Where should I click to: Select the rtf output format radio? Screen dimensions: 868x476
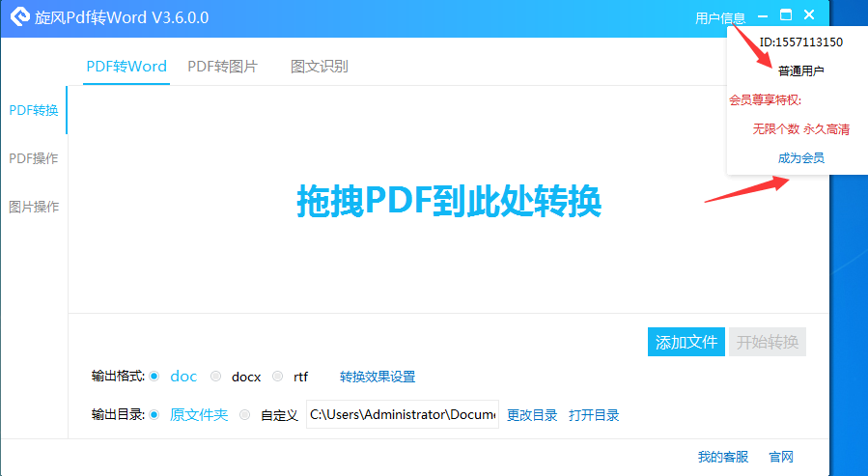click(x=278, y=377)
